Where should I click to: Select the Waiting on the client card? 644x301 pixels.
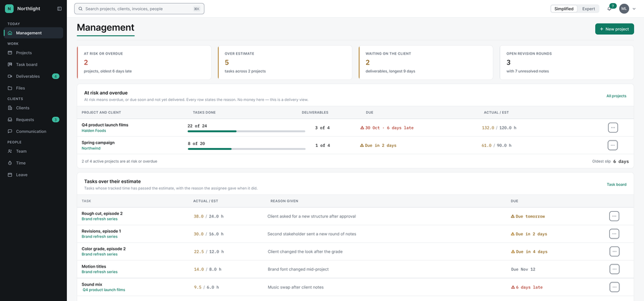[x=426, y=63]
